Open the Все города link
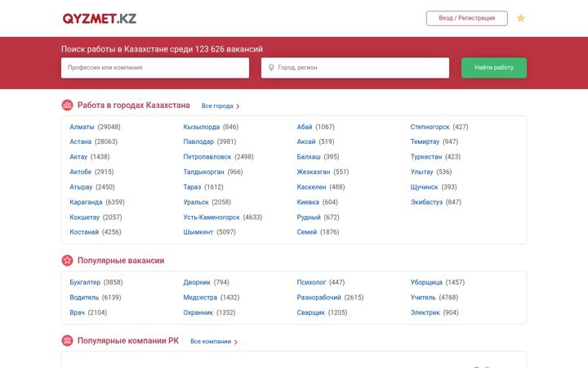588x368 pixels. pyautogui.click(x=217, y=105)
